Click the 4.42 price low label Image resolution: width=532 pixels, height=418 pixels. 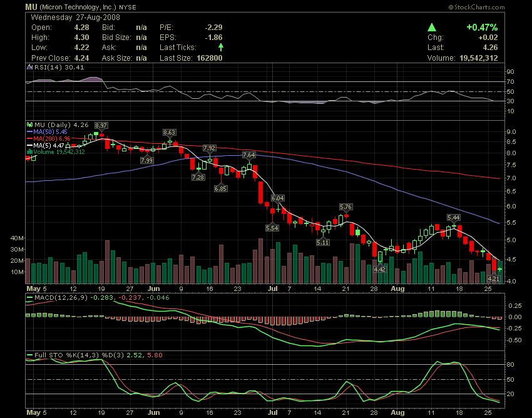tap(379, 269)
